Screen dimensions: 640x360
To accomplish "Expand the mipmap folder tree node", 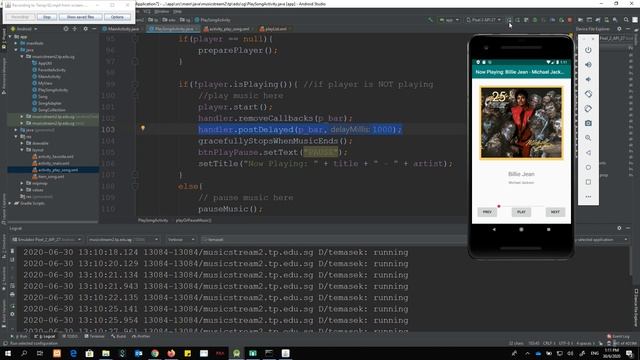I will click(x=22, y=183).
